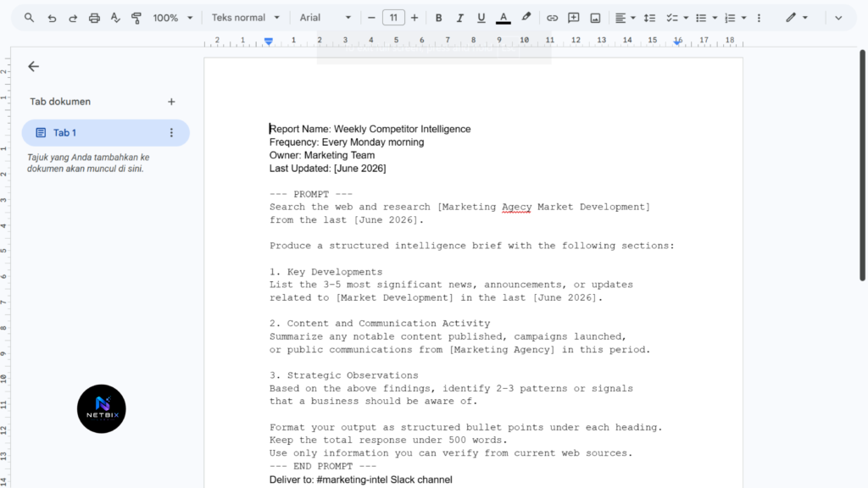The height and width of the screenshot is (488, 868).
Task: Open the 100% zoom dropdown
Action: (173, 18)
